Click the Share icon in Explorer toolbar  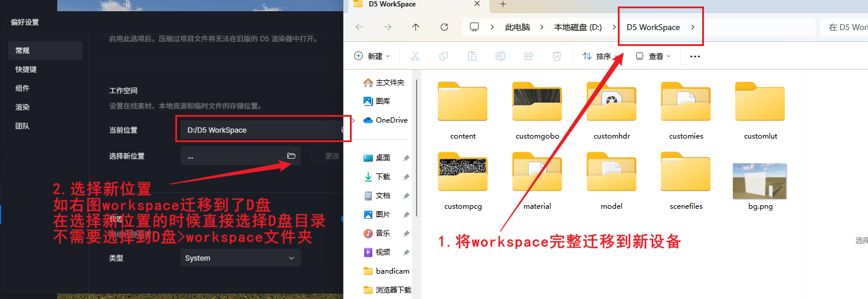tap(529, 56)
